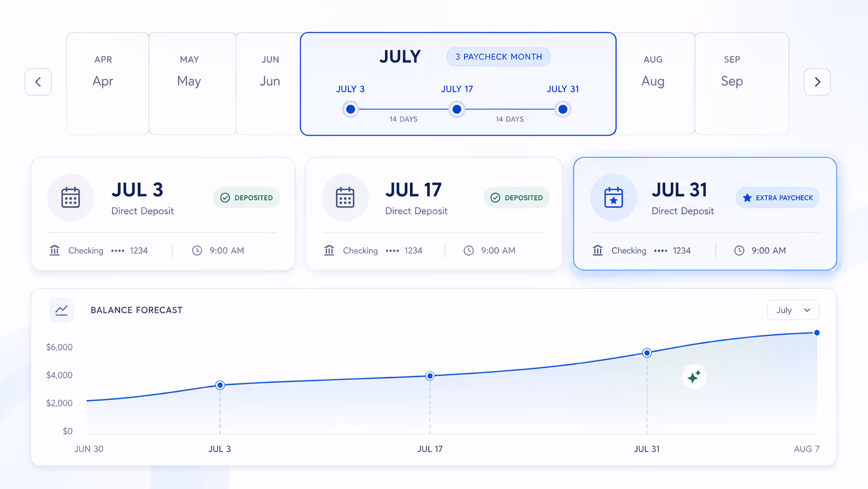Click account number 1234 on the JUL 31 card
868x489 pixels.
click(682, 250)
